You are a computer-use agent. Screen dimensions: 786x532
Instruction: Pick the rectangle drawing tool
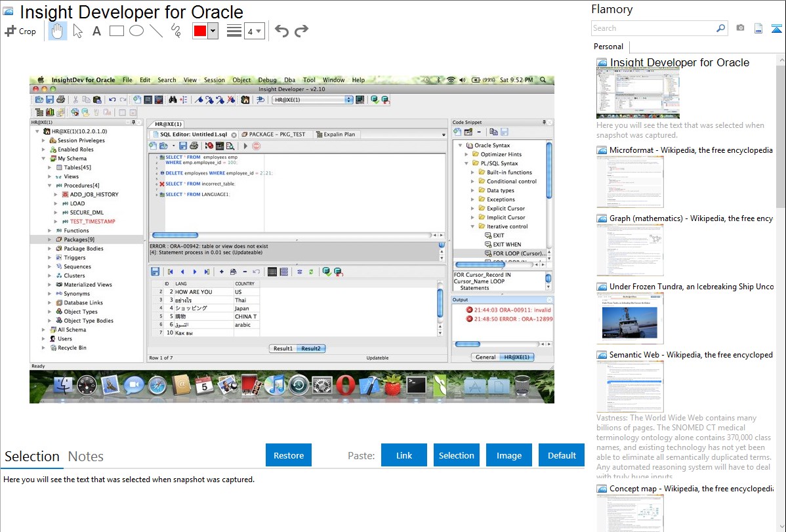116,31
